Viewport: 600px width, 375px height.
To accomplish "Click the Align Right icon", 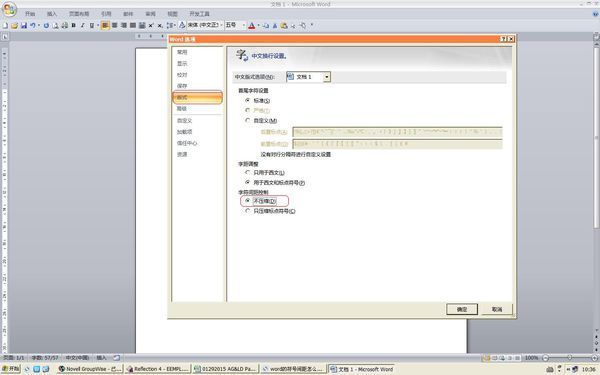I will tap(124, 26).
